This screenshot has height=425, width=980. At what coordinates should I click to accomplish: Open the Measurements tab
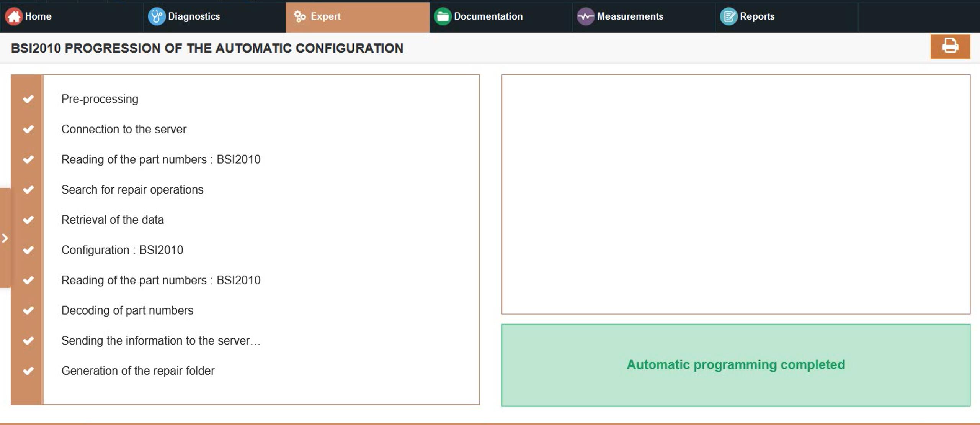630,16
